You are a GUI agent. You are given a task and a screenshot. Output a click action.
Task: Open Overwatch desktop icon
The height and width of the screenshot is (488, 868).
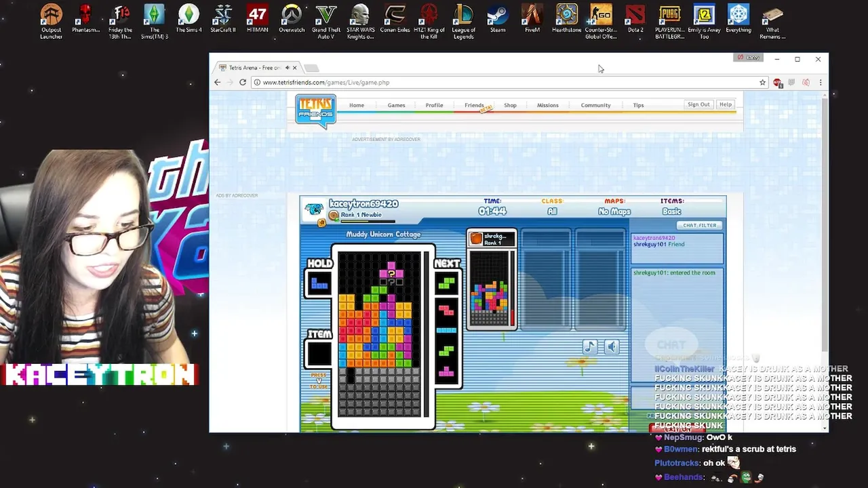click(x=292, y=19)
